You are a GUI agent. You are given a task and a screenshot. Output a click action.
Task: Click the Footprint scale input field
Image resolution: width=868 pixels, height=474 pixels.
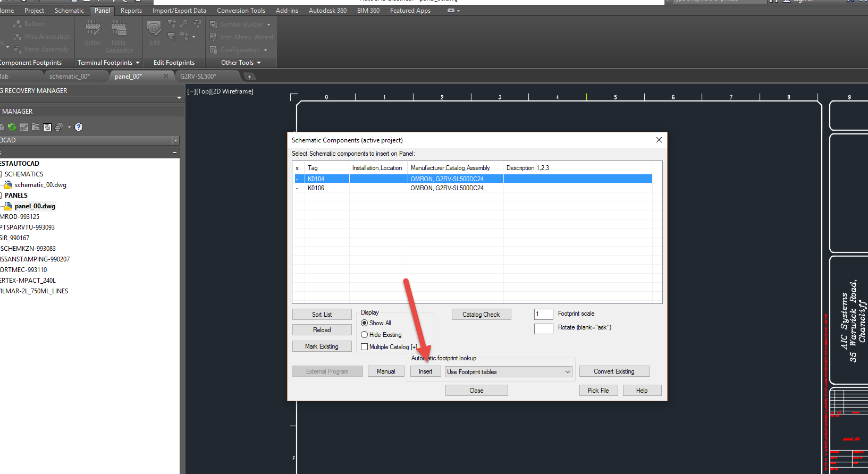pyautogui.click(x=543, y=314)
